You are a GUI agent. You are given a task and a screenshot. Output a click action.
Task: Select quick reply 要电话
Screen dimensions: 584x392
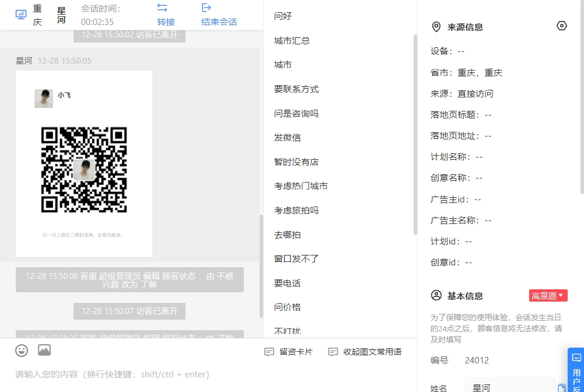click(288, 283)
